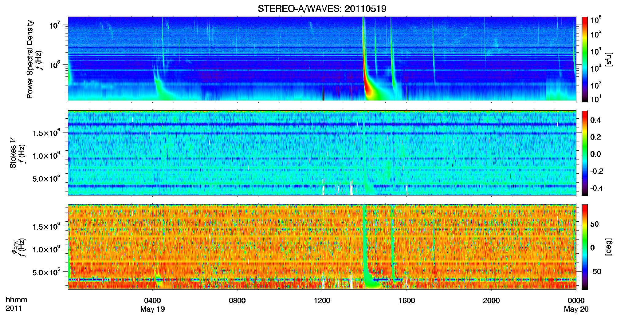Click the 0800 time axis label
644x332 pixels.
237,301
